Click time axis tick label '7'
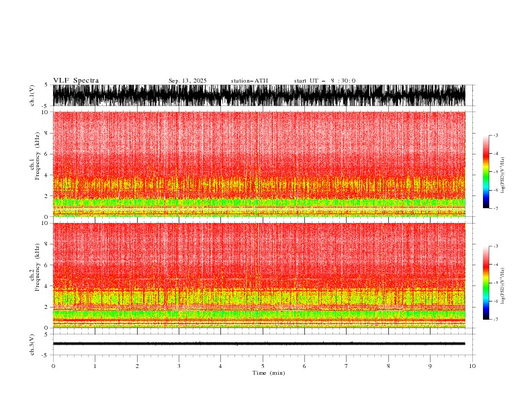 coord(347,366)
